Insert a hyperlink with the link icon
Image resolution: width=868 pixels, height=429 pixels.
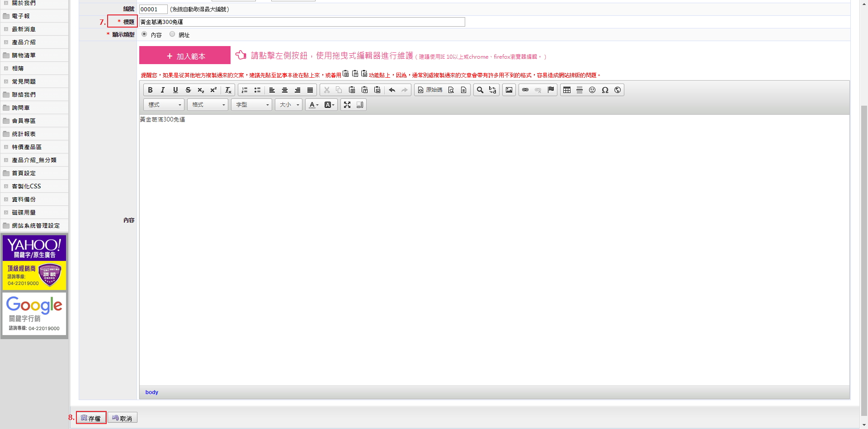point(525,90)
